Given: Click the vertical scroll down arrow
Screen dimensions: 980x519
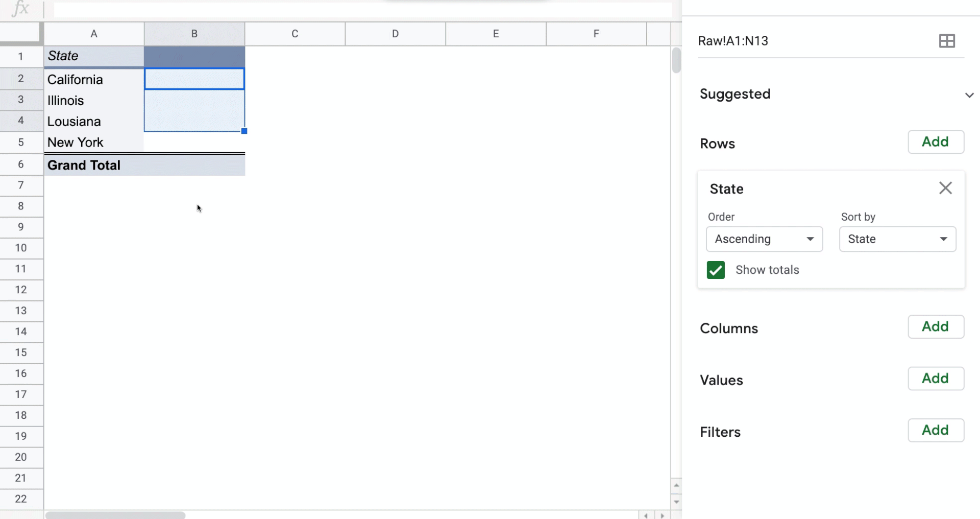Looking at the screenshot, I should [676, 502].
